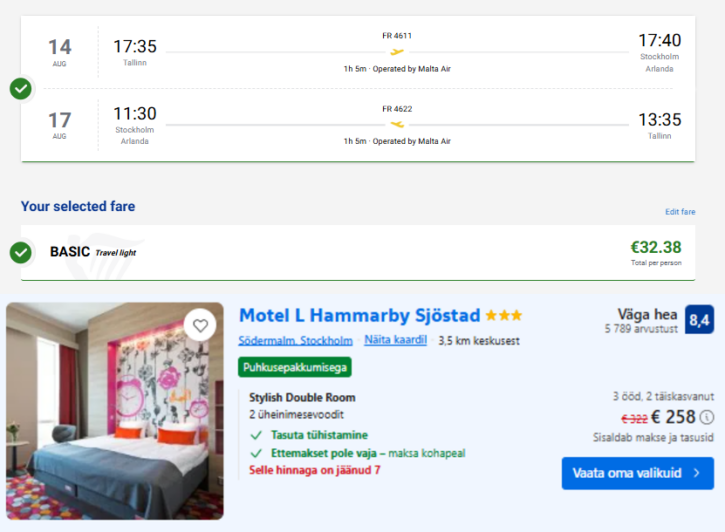Click the green checkmark beside the flights card
Viewport: 725px width, 532px height.
[21, 88]
